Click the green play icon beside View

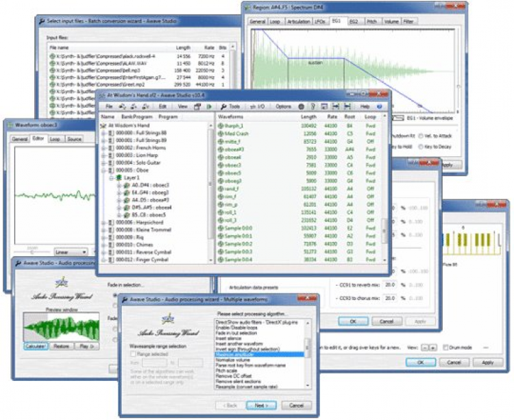coord(209,106)
